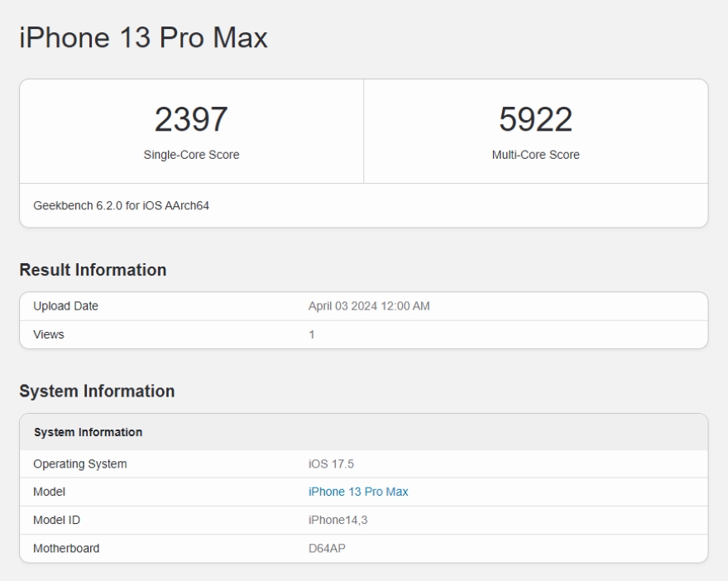This screenshot has height=581, width=728.
Task: Click the iPhone 13 Pro Max page title
Action: 143,37
